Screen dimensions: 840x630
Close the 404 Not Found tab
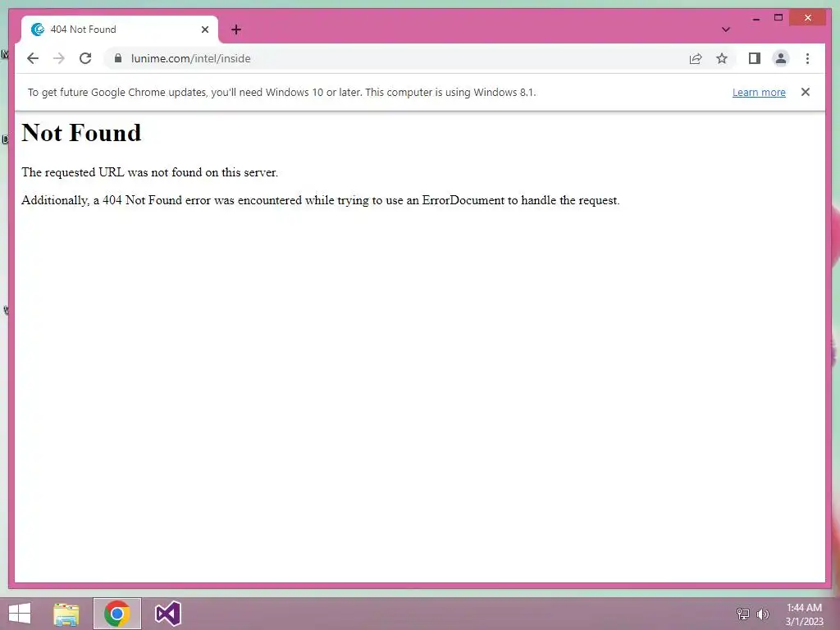204,30
